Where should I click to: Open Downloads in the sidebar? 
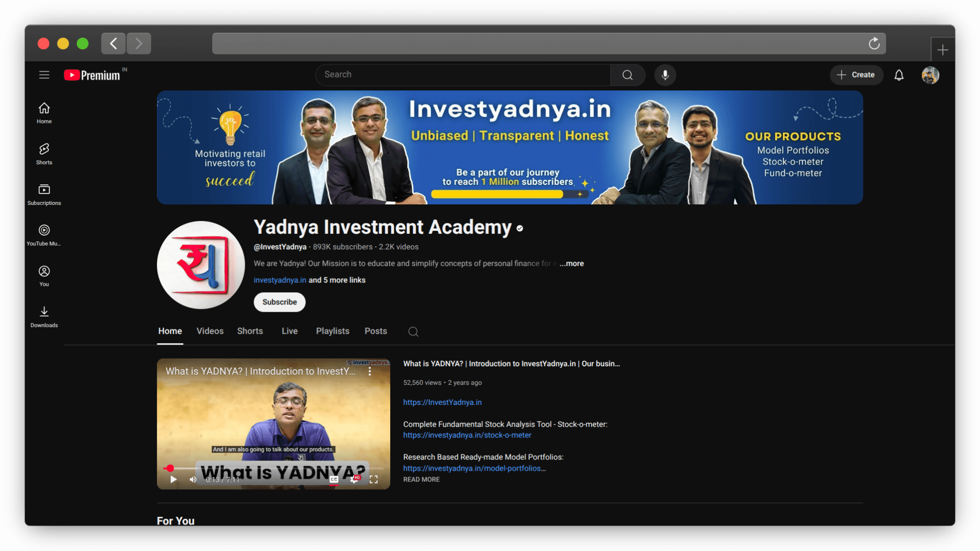pyautogui.click(x=44, y=317)
